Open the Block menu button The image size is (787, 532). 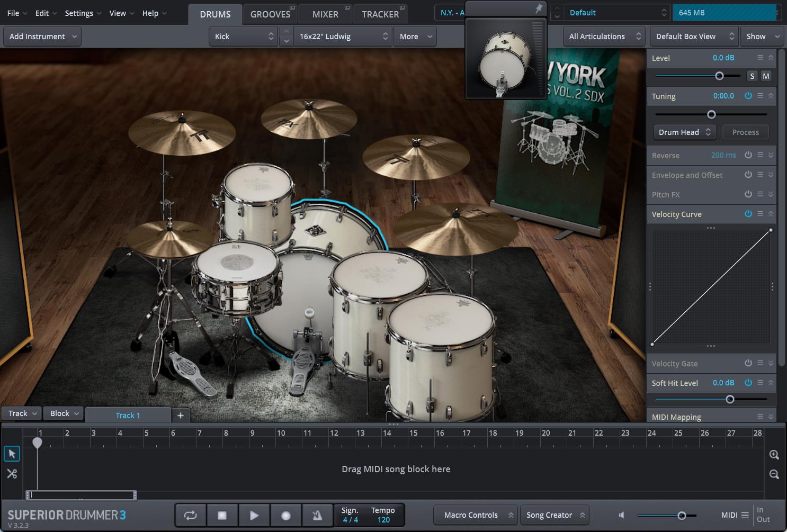point(64,413)
